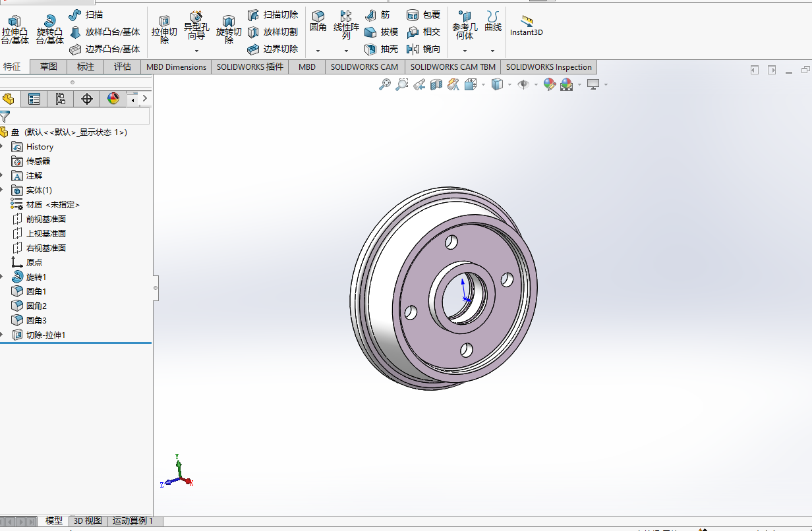
Task: Open the 3D 视图 bottom tab
Action: pos(88,520)
